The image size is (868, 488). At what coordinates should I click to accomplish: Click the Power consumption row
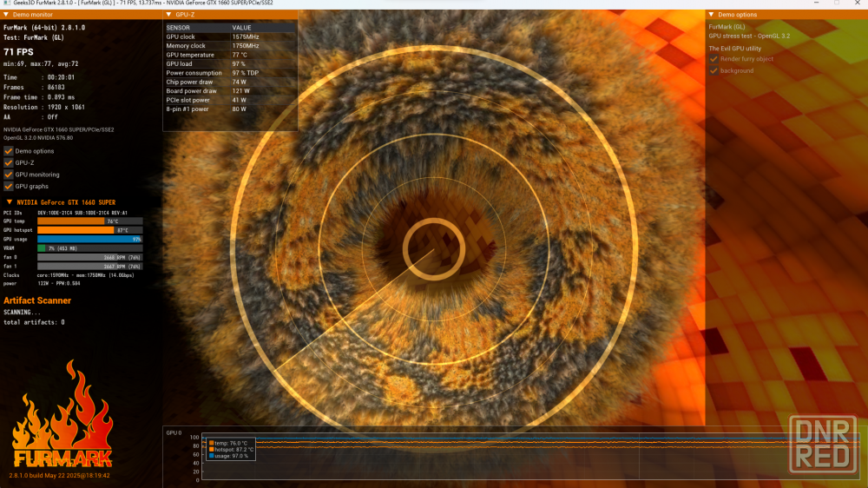(x=230, y=73)
